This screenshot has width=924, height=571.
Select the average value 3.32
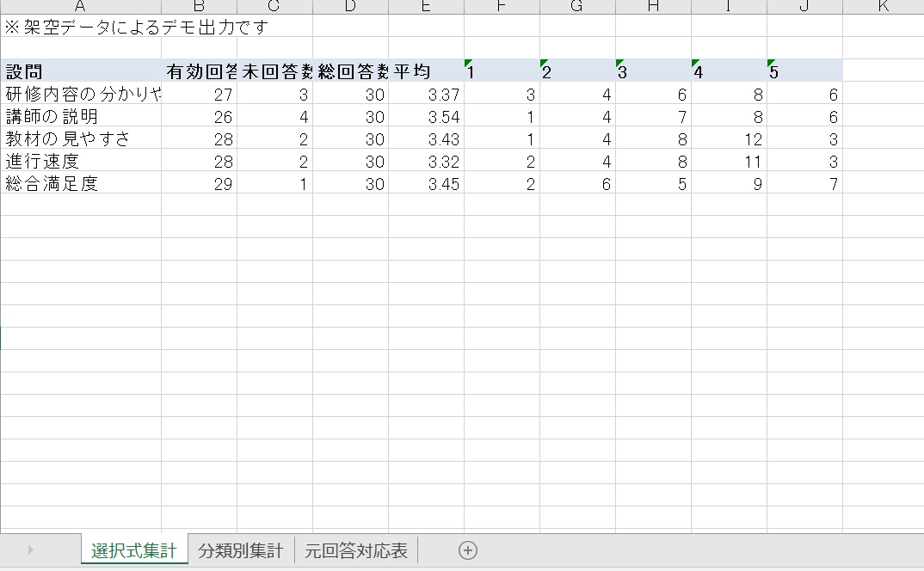pyautogui.click(x=426, y=161)
